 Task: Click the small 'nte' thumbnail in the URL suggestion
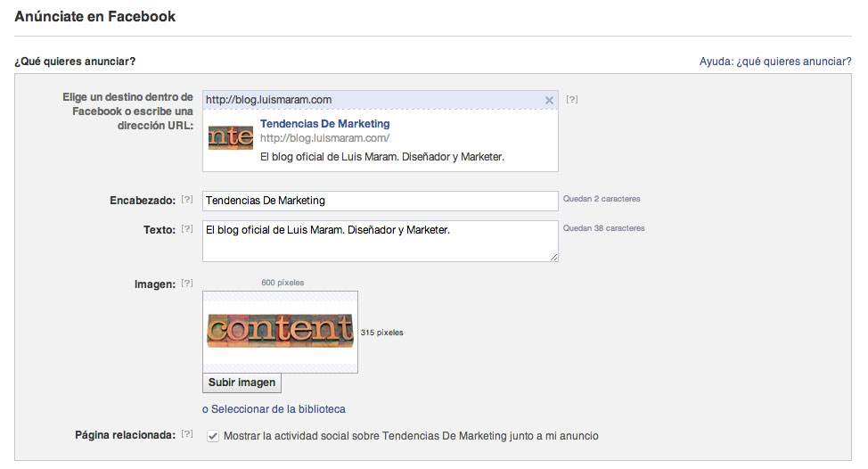[x=230, y=137]
